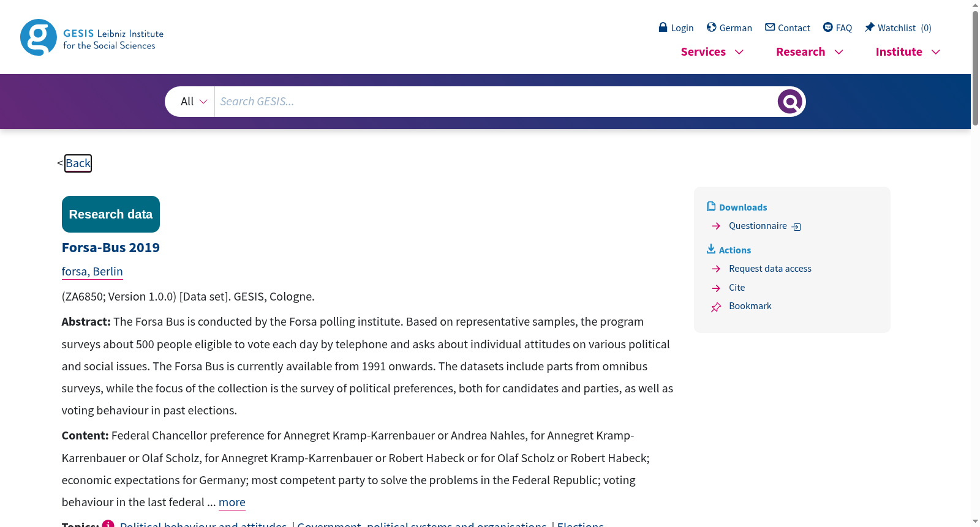Click the Bookmark pin icon
The width and height of the screenshot is (980, 527).
[x=716, y=307]
